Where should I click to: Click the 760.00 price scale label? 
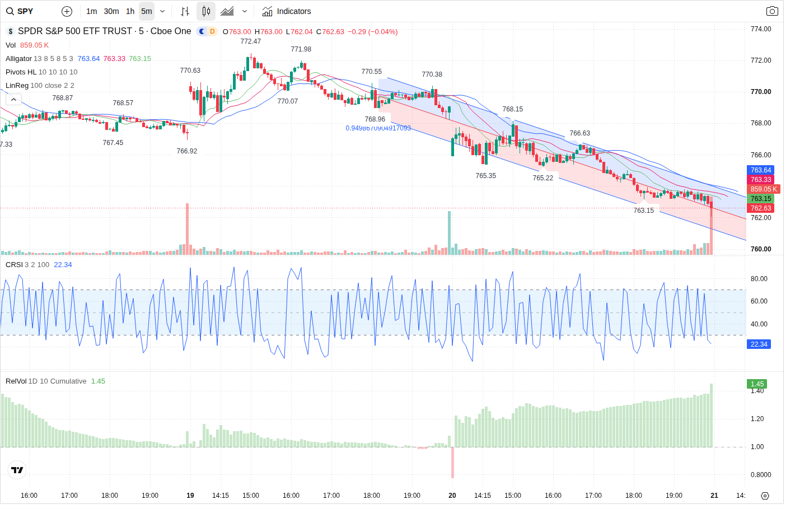[x=761, y=249]
